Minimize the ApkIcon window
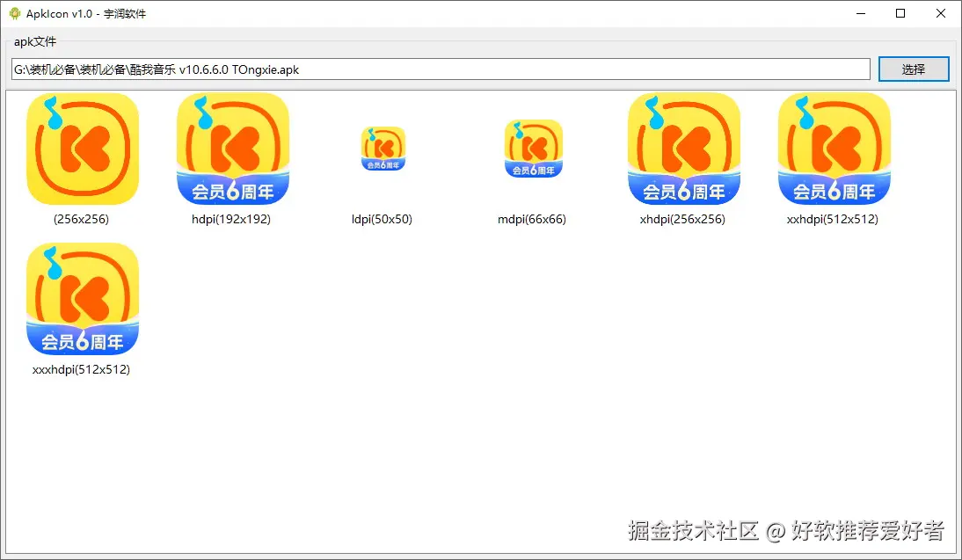 click(861, 13)
